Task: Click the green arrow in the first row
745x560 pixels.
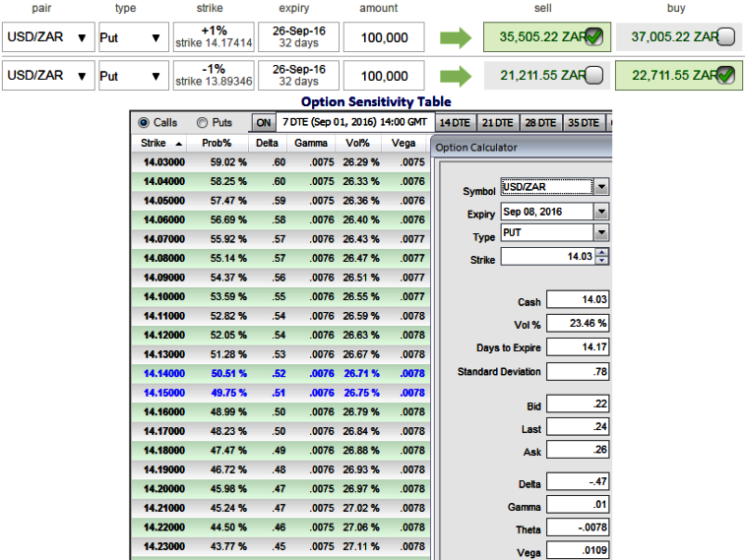Action: [455, 38]
